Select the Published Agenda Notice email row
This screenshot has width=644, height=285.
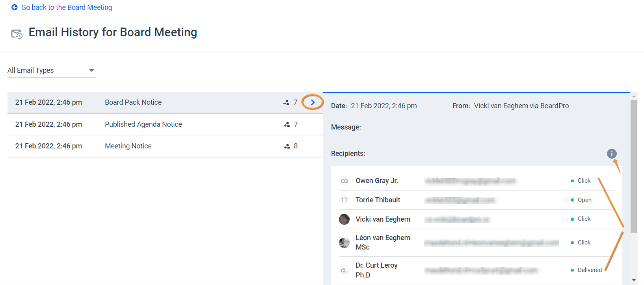click(x=165, y=124)
